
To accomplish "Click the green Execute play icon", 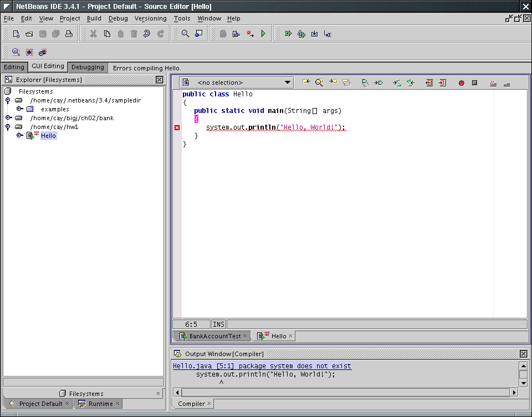I will pos(263,34).
